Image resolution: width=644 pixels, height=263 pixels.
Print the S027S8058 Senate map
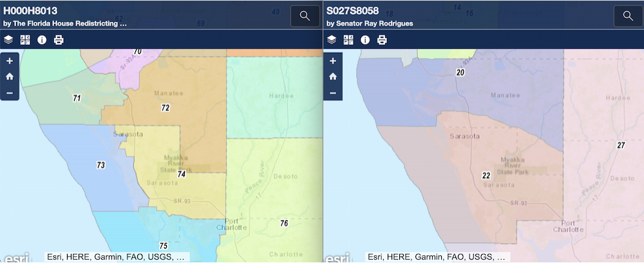(x=382, y=40)
